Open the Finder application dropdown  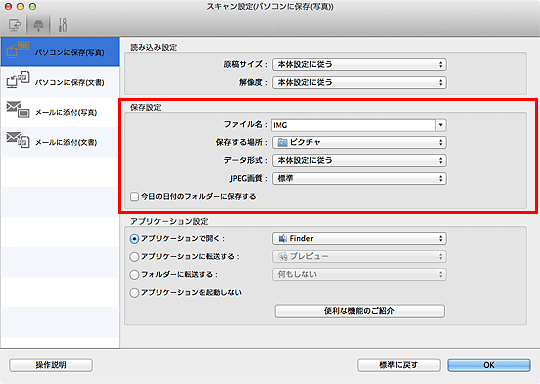359,238
